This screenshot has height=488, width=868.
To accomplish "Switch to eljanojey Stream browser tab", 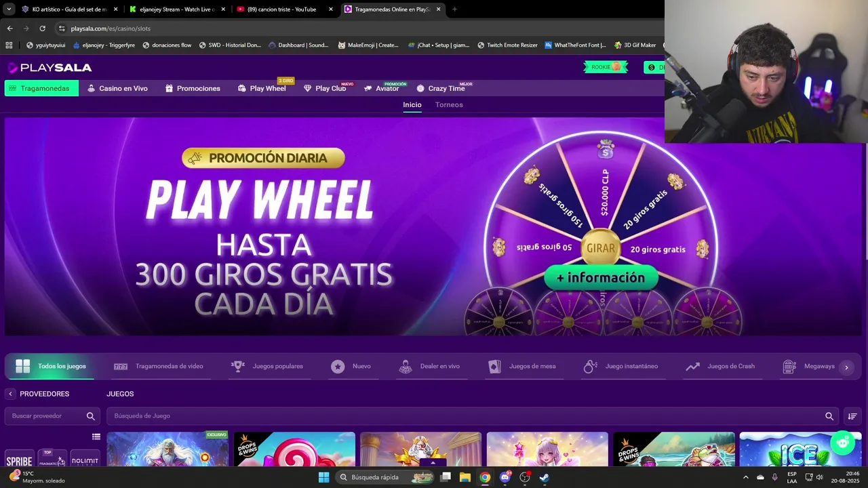I will tap(177, 9).
